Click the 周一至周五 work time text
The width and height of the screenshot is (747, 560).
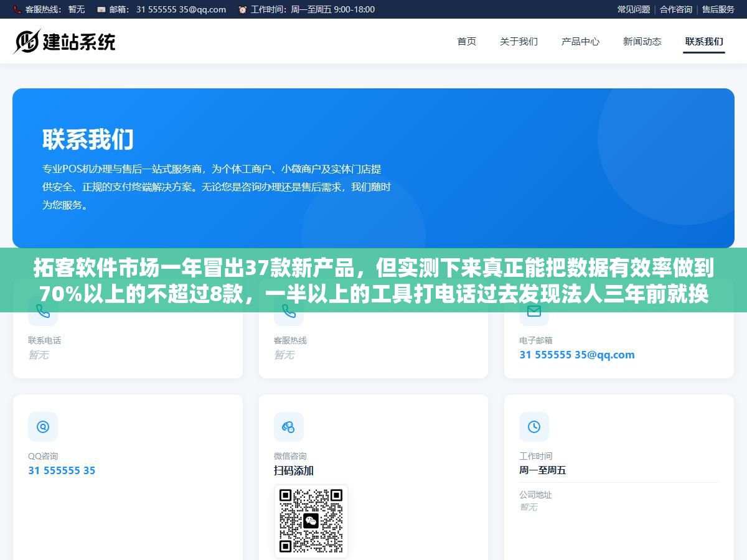[543, 470]
